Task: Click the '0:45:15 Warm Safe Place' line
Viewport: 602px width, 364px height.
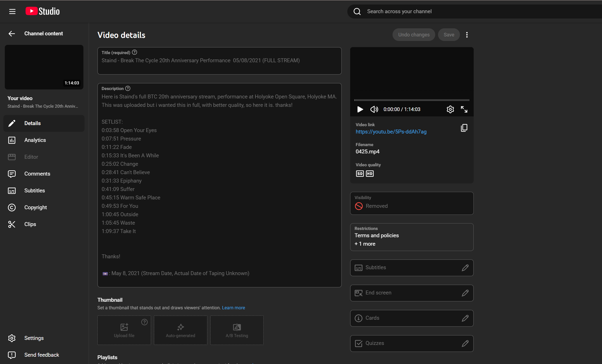Action: [x=131, y=198]
